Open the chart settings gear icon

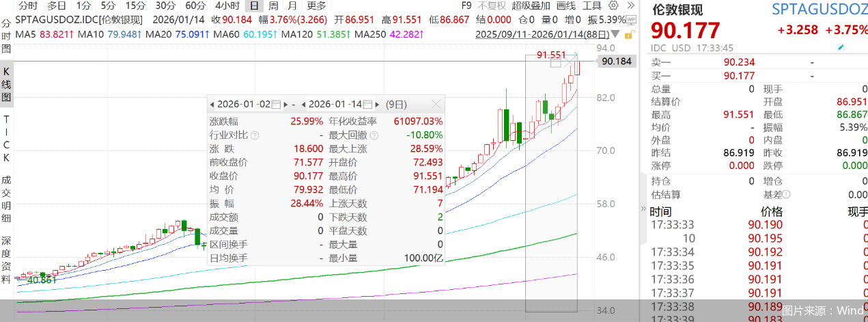[613, 5]
